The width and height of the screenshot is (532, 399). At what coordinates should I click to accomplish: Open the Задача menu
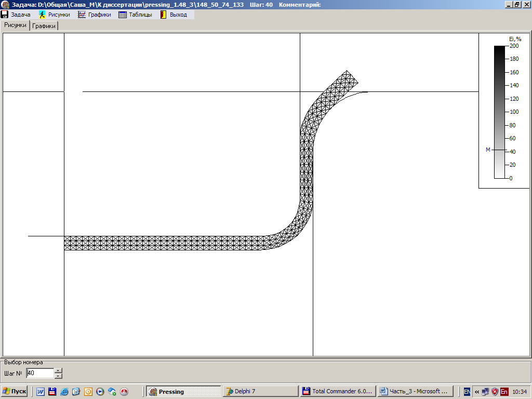(16, 15)
